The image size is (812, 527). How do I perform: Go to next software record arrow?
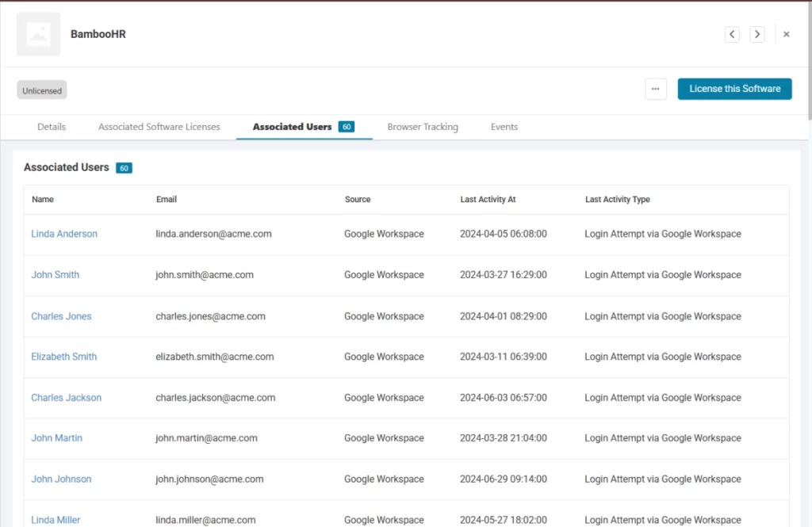(757, 34)
